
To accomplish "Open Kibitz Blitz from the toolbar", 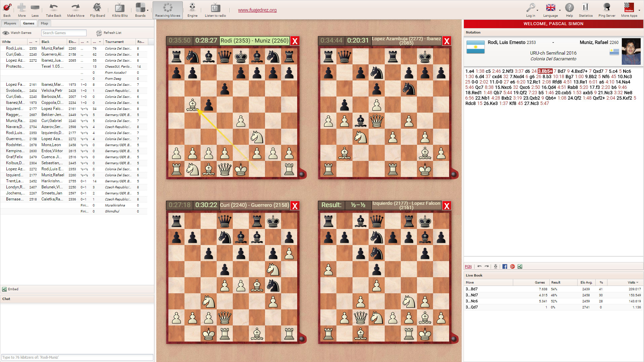I will click(120, 8).
